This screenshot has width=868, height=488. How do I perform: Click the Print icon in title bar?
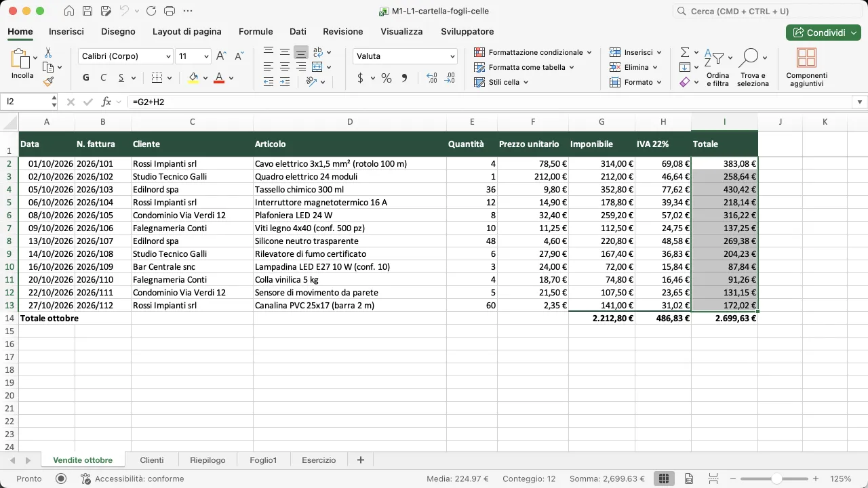pyautogui.click(x=170, y=11)
